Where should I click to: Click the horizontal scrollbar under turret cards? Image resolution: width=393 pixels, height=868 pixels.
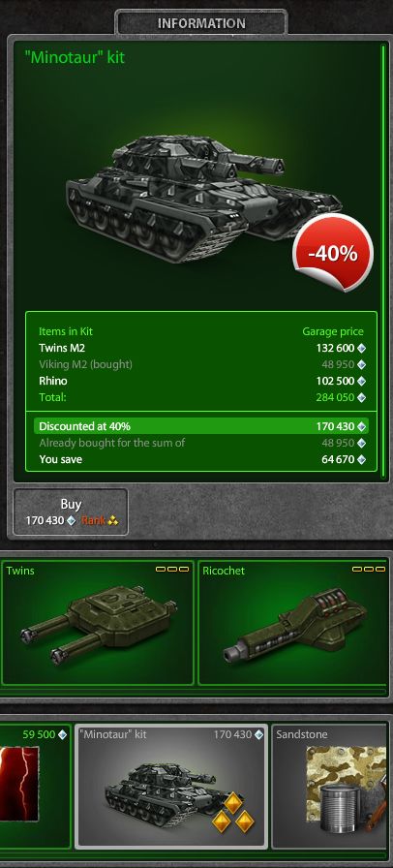pos(193,692)
